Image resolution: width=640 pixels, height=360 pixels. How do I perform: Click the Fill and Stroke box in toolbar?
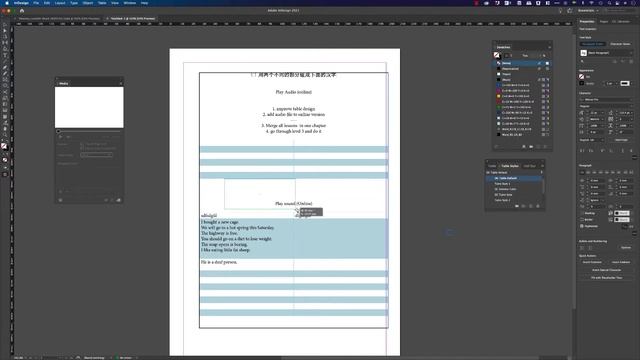click(4, 146)
